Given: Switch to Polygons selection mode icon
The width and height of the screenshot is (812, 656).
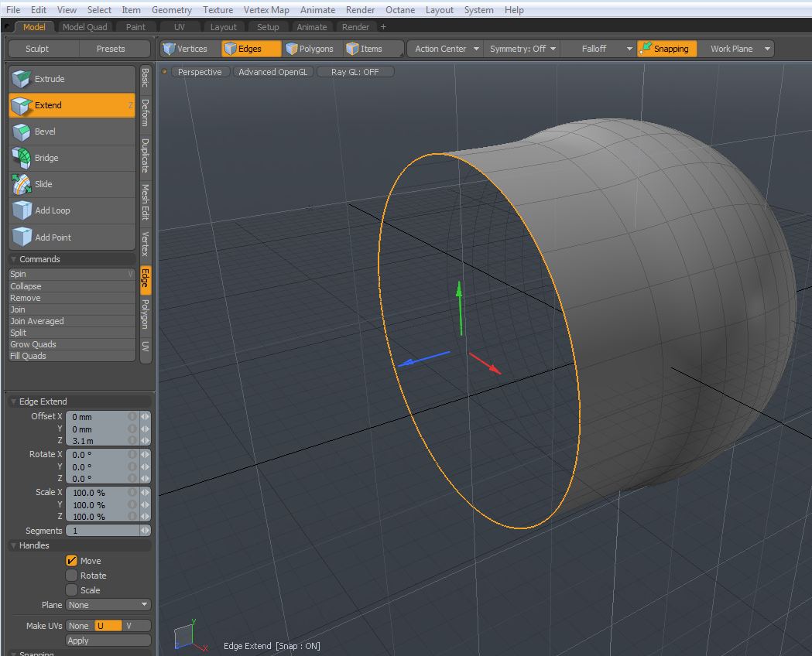Looking at the screenshot, I should [292, 49].
